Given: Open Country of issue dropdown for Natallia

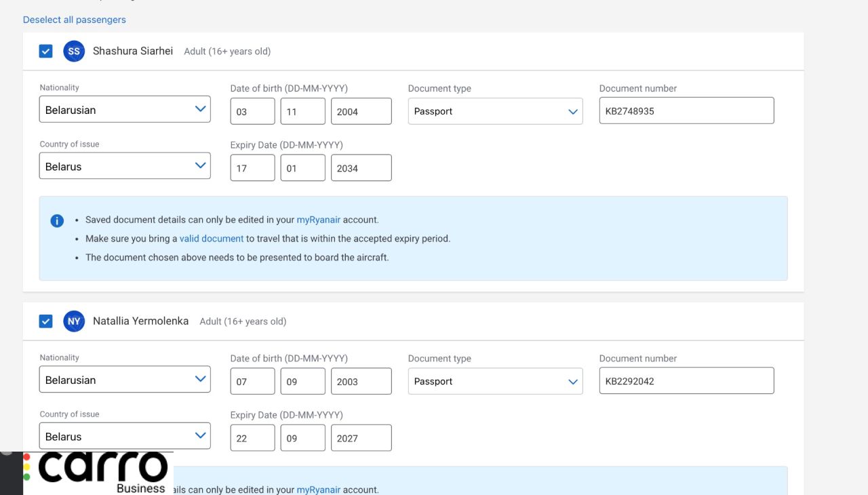Looking at the screenshot, I should click(125, 437).
